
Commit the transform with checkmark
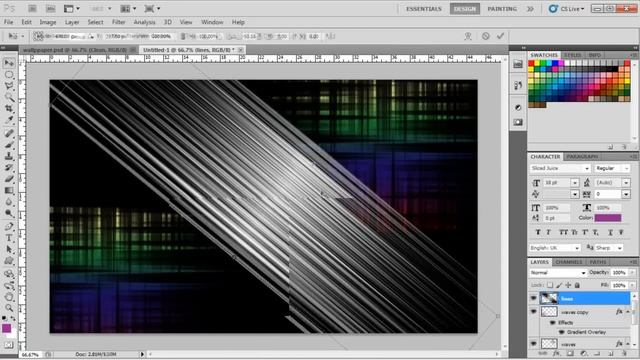tap(500, 36)
